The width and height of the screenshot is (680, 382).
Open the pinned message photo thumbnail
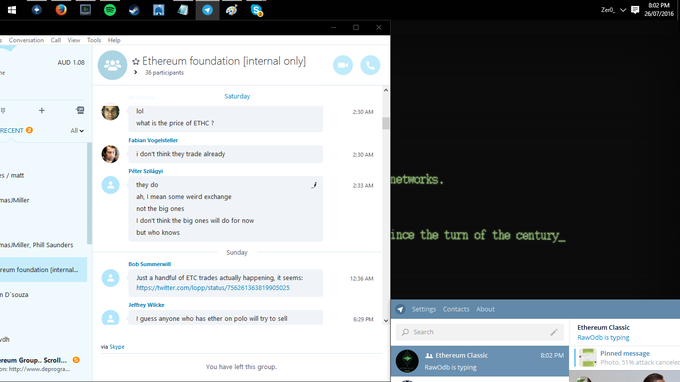click(588, 358)
